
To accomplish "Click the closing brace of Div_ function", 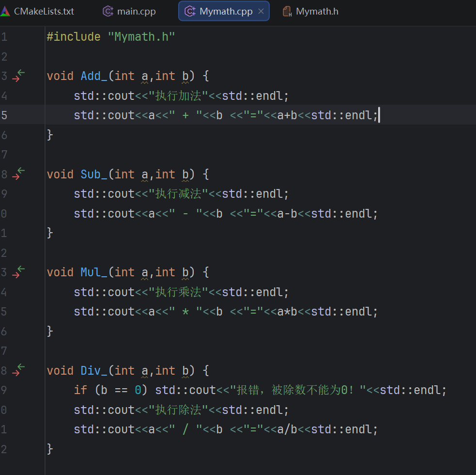I will (x=50, y=449).
